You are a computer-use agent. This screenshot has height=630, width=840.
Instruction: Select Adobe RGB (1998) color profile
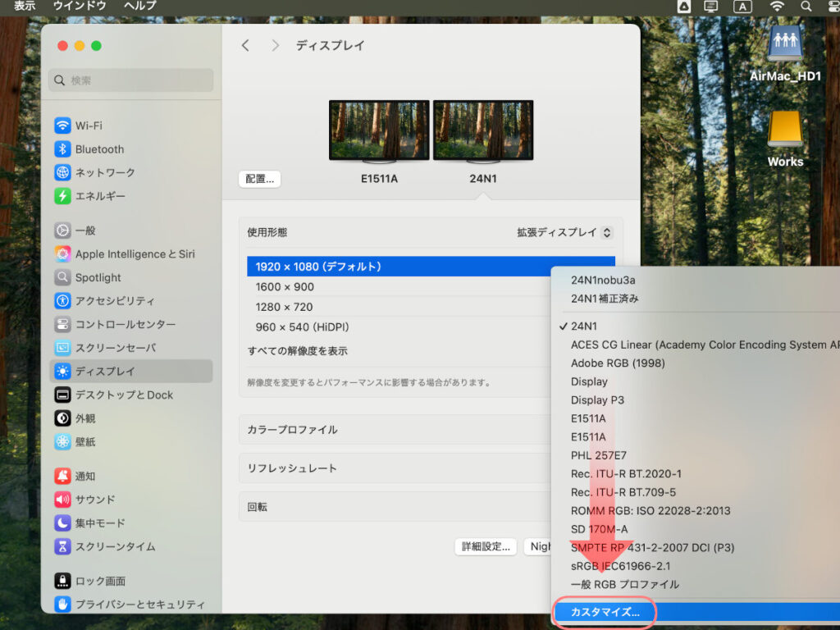[618, 363]
